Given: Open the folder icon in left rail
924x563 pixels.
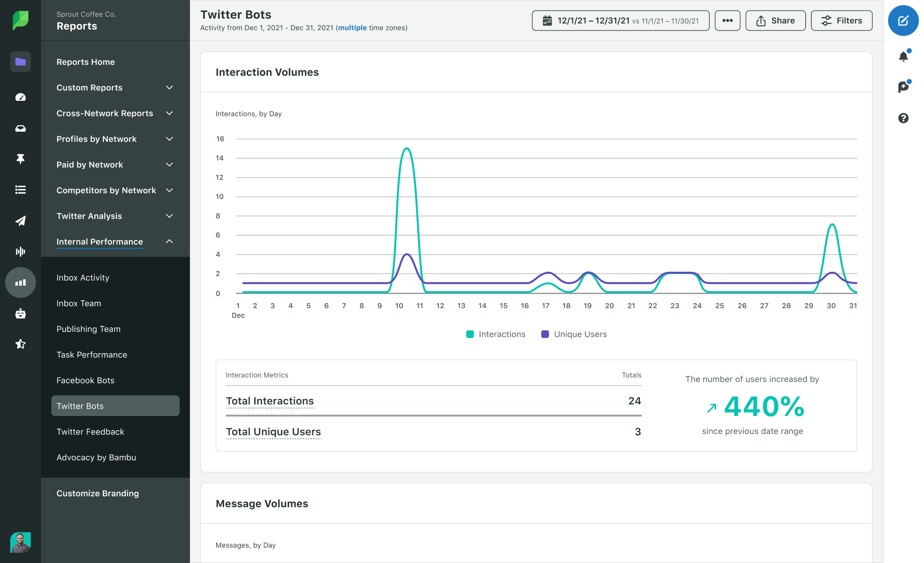Looking at the screenshot, I should pyautogui.click(x=20, y=61).
